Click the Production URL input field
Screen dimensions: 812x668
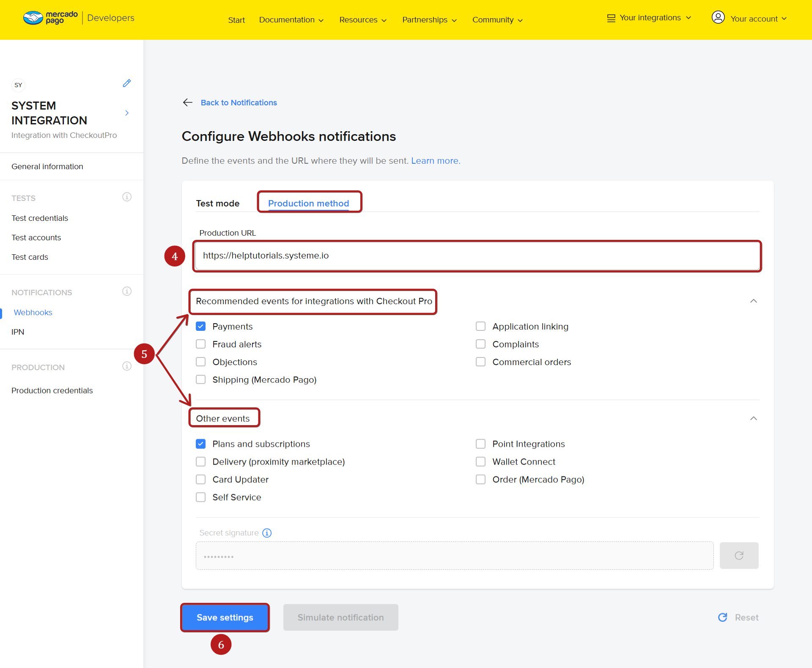click(x=477, y=256)
